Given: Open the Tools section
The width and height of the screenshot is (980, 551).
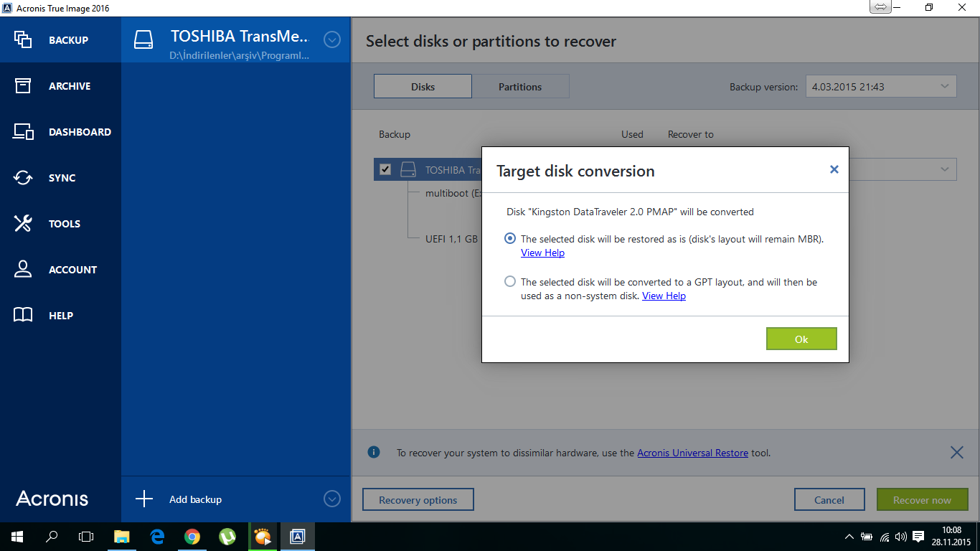Looking at the screenshot, I should pos(60,224).
